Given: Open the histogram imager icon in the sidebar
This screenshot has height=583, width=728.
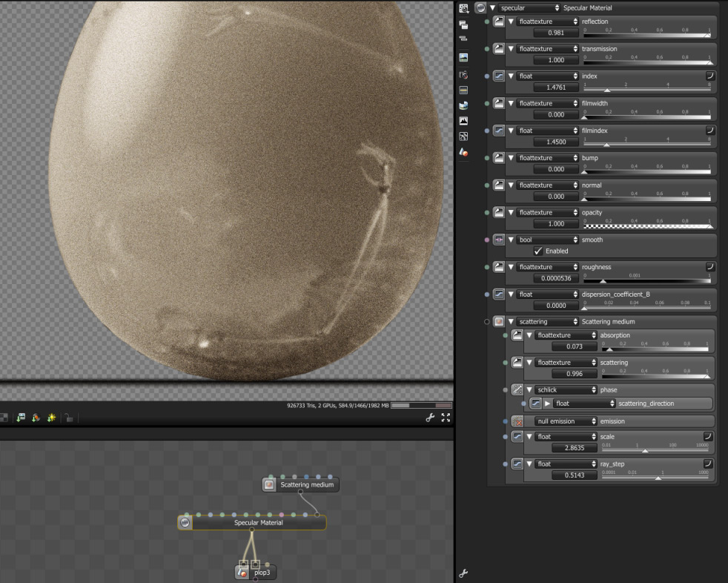Looking at the screenshot, I should click(463, 121).
